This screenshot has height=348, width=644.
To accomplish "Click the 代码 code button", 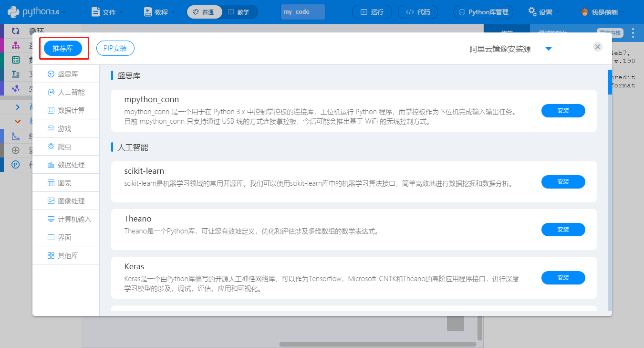I will (x=418, y=12).
